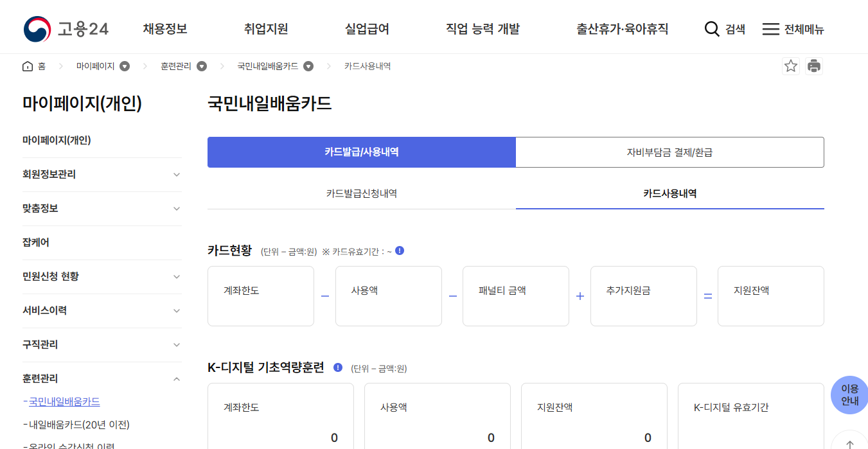Open the 이용안내 floating button
Viewport: 868px width, 449px height.
click(x=849, y=394)
